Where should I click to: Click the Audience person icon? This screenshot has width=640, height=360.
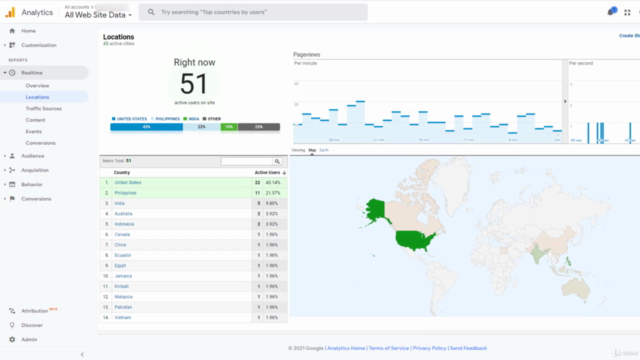pos(12,156)
